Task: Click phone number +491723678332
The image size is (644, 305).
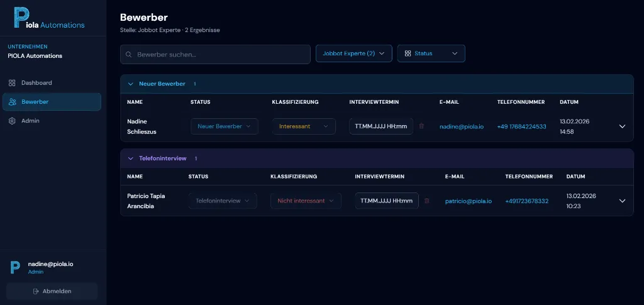Action: click(x=526, y=201)
